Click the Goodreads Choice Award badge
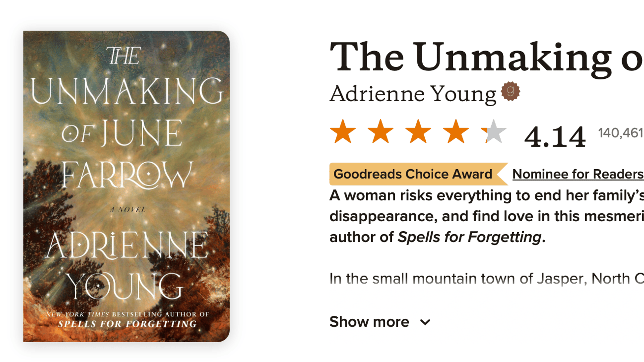The height and width of the screenshot is (362, 644). (x=413, y=174)
